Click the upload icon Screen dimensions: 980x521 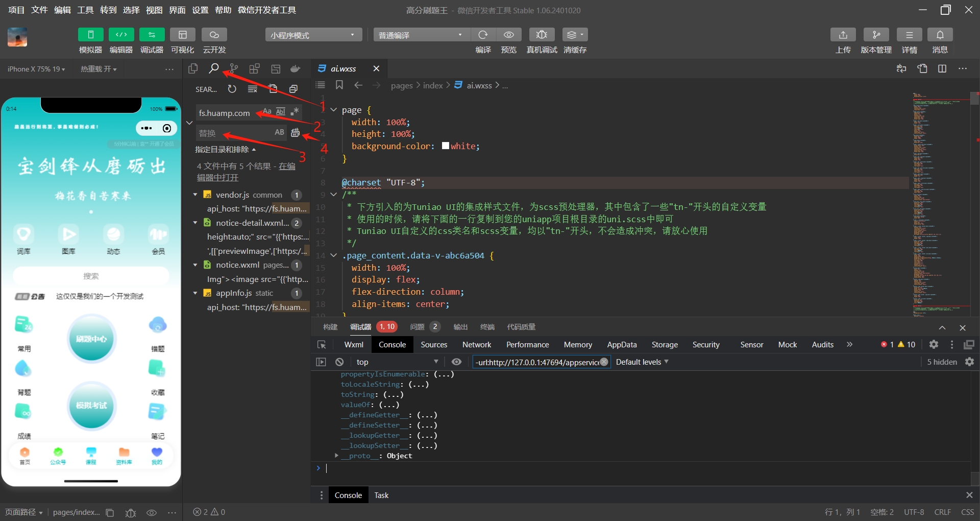pyautogui.click(x=843, y=35)
